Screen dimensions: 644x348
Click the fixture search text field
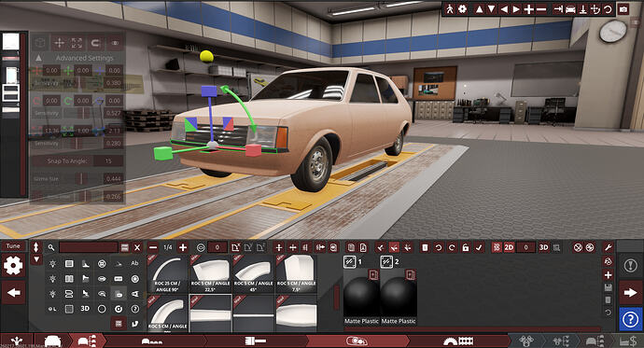pos(89,247)
